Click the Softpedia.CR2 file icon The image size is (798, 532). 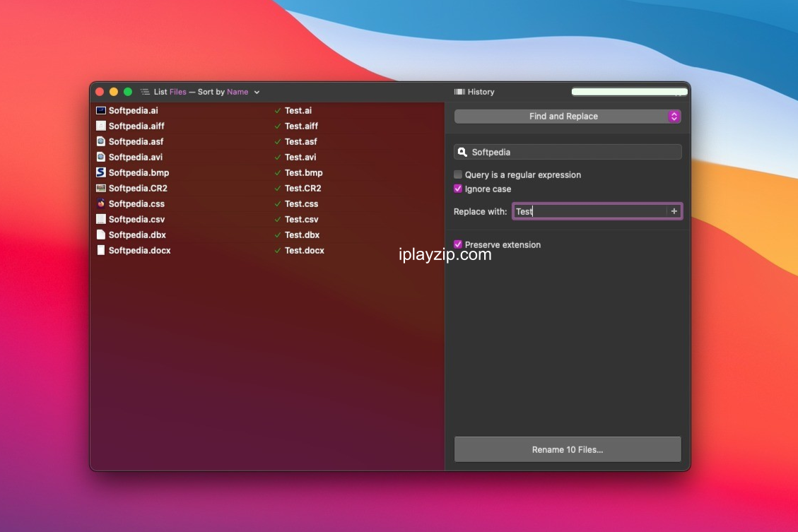point(101,188)
